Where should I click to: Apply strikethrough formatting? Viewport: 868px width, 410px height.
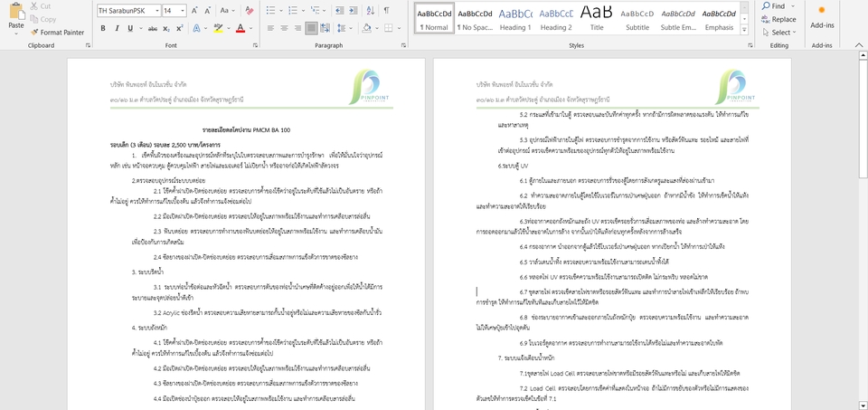pyautogui.click(x=153, y=28)
